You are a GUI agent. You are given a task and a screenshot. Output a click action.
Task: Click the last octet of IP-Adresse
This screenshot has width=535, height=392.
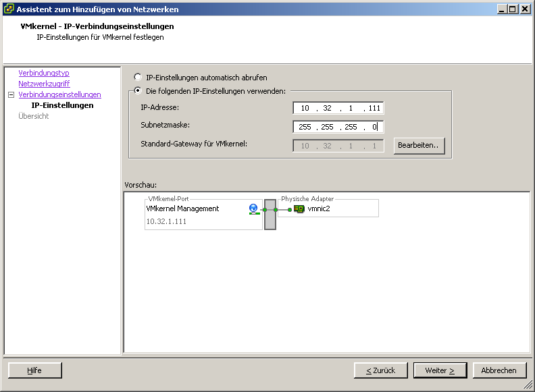click(x=374, y=108)
